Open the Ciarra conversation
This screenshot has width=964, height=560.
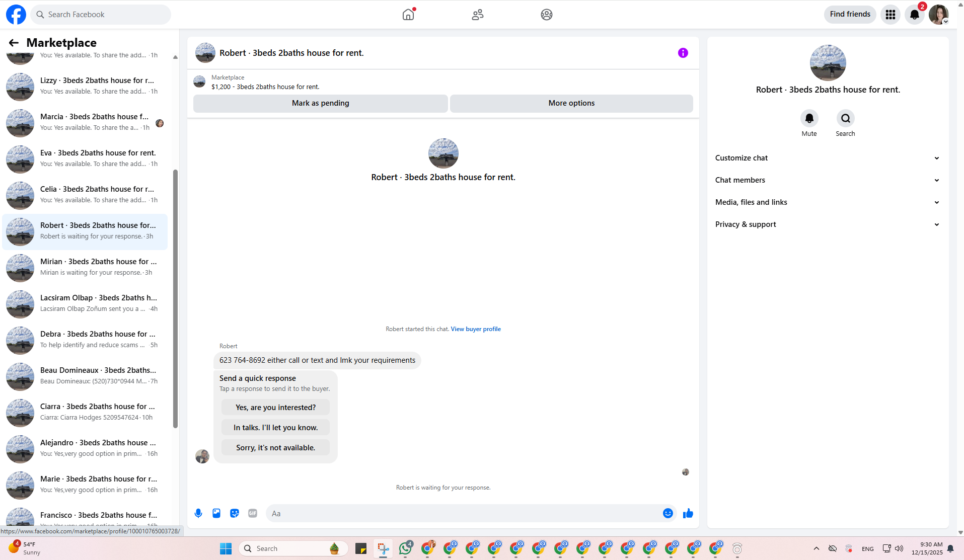85,412
